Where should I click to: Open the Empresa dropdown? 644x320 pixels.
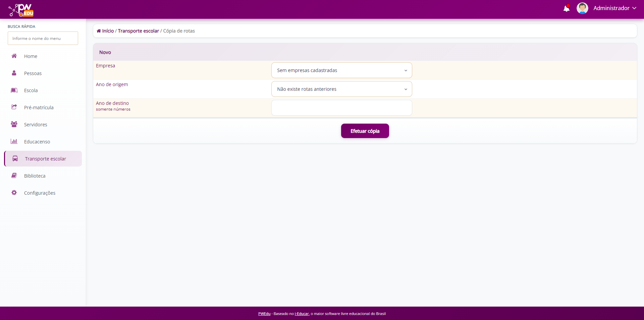coord(341,70)
